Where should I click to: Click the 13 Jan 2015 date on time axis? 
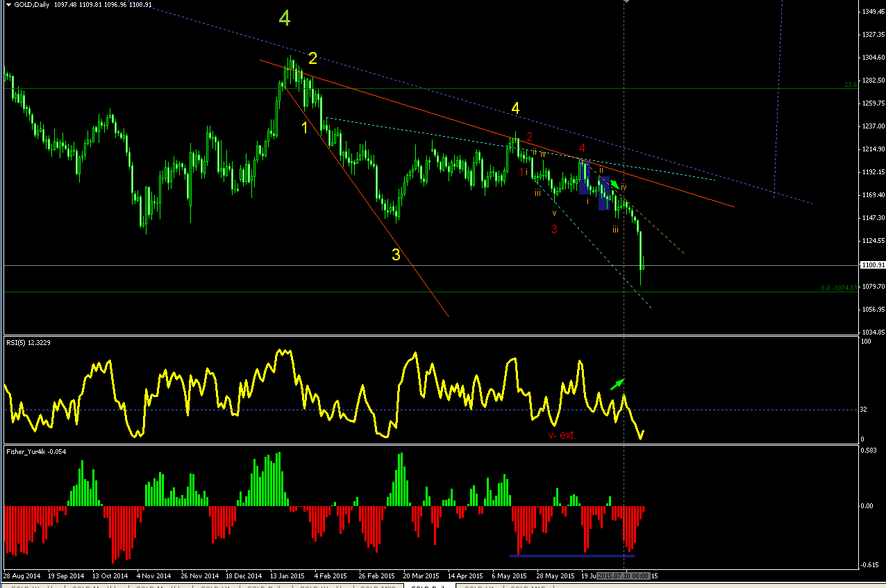(287, 576)
